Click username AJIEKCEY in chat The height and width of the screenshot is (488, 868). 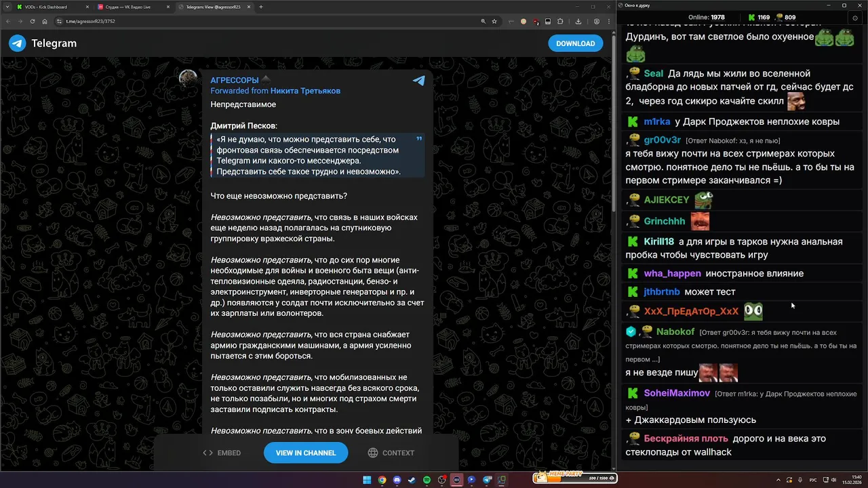(667, 200)
